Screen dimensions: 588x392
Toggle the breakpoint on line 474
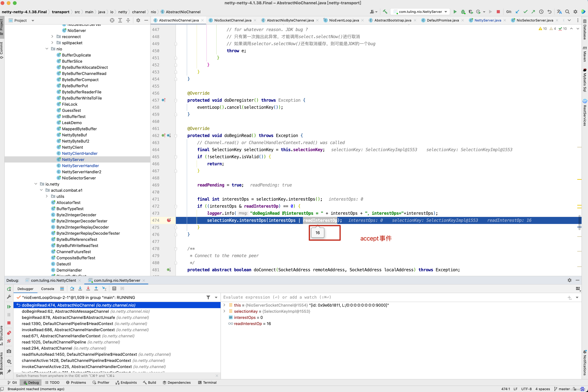pos(169,220)
